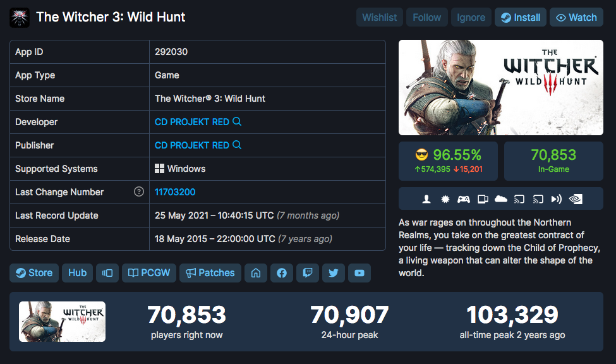This screenshot has width=616, height=364.
Task: Open developer CD PROJEKT RED link
Action: coord(191,122)
